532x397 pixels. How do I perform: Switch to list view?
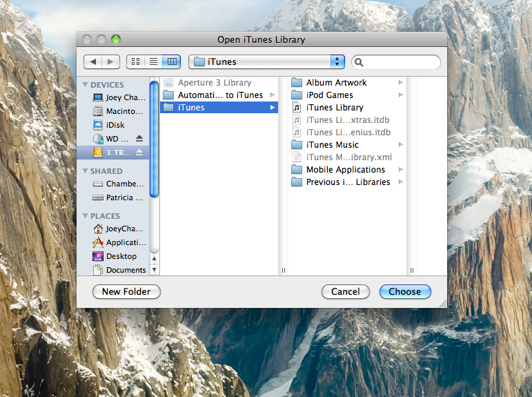pyautogui.click(x=153, y=62)
